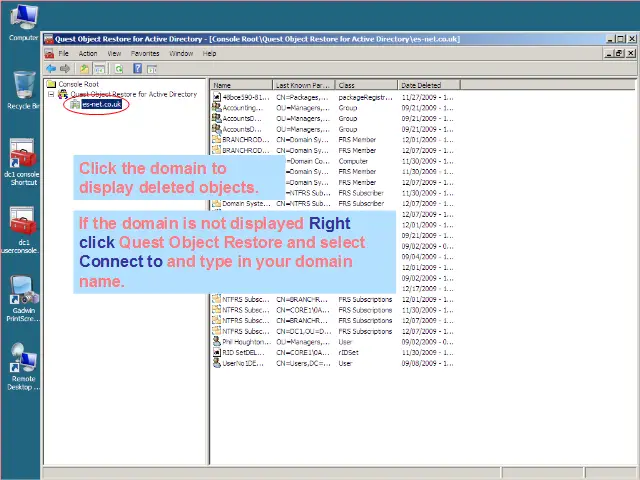This screenshot has height=480, width=640.
Task: Select Phil Houghton deleted user row
Action: pyautogui.click(x=333, y=342)
